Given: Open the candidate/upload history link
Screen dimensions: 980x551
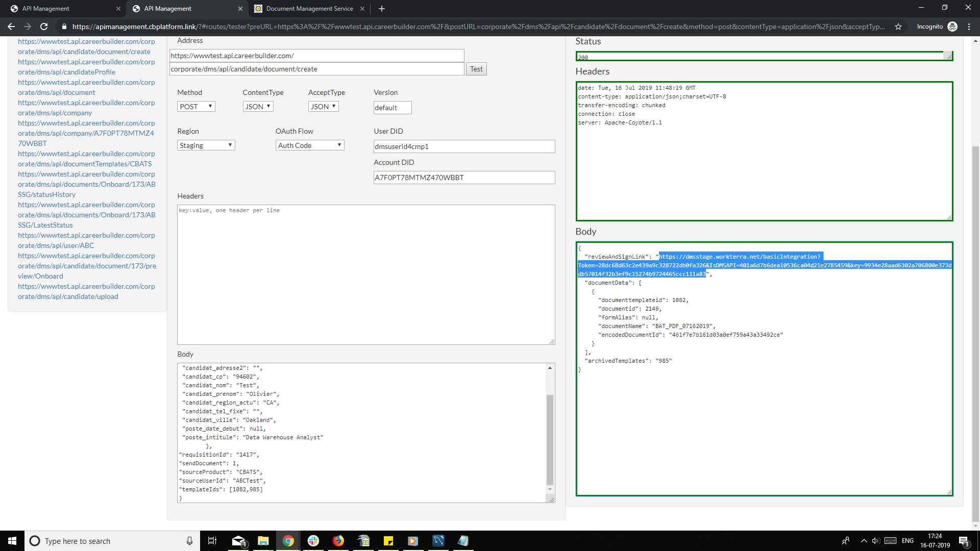Looking at the screenshot, I should pos(86,291).
